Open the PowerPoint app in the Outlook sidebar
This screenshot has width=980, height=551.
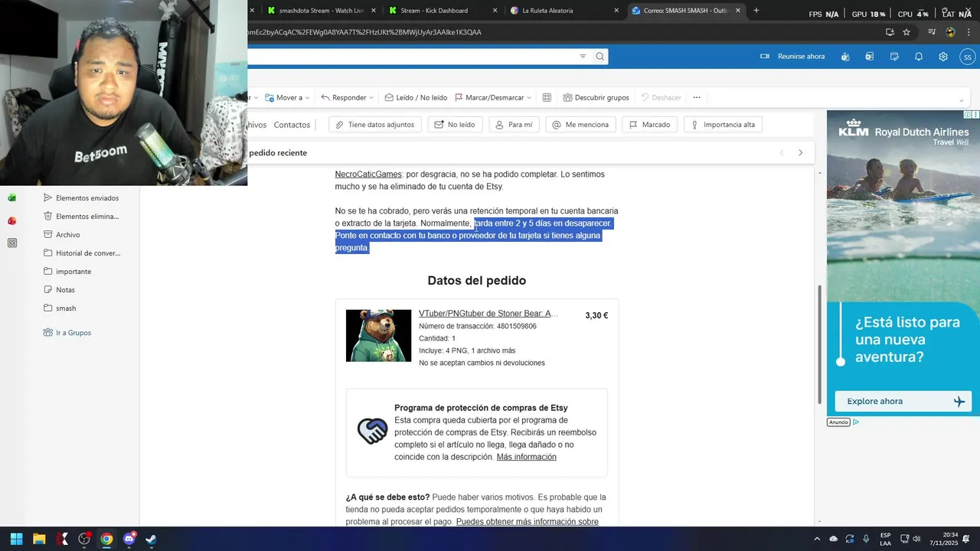coord(11,221)
